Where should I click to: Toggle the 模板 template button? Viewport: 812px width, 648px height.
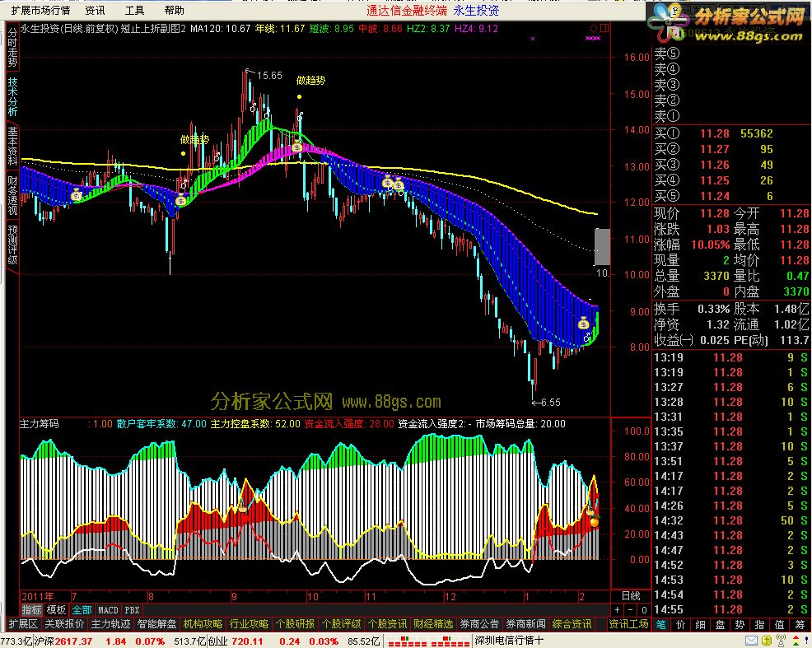(56, 609)
